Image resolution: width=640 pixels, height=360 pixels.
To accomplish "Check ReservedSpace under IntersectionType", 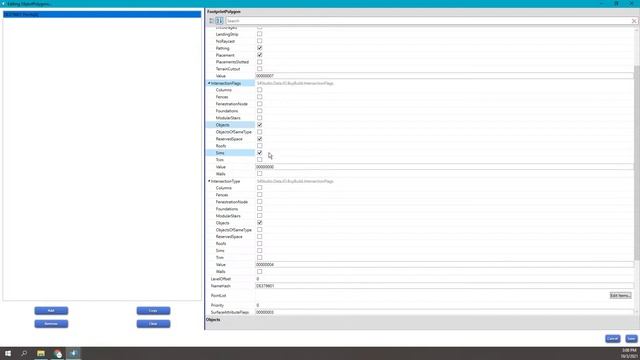I will pos(260,237).
